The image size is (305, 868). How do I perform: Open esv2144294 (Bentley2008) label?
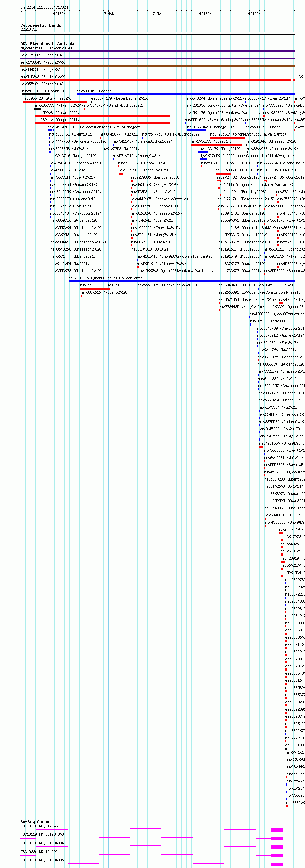point(242,192)
